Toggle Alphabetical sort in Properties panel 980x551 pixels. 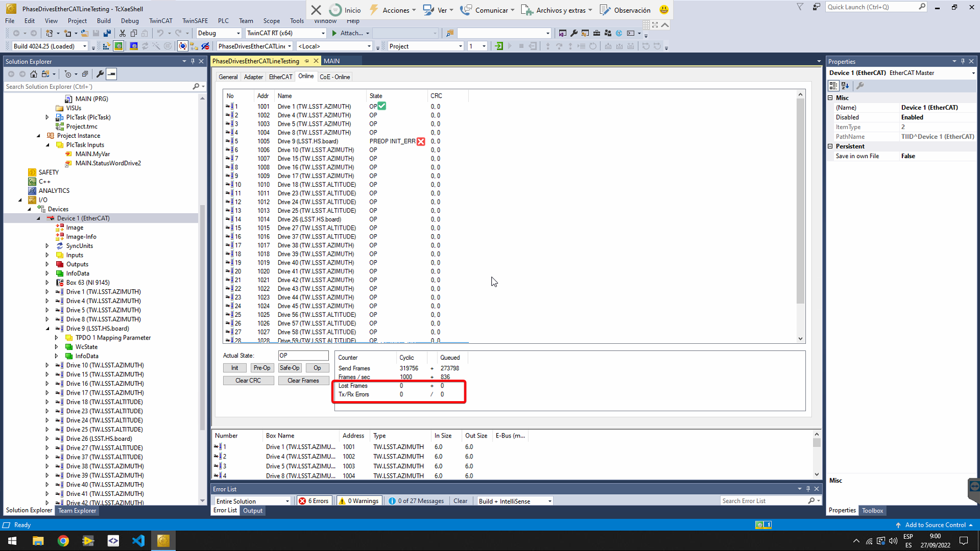pos(845,86)
